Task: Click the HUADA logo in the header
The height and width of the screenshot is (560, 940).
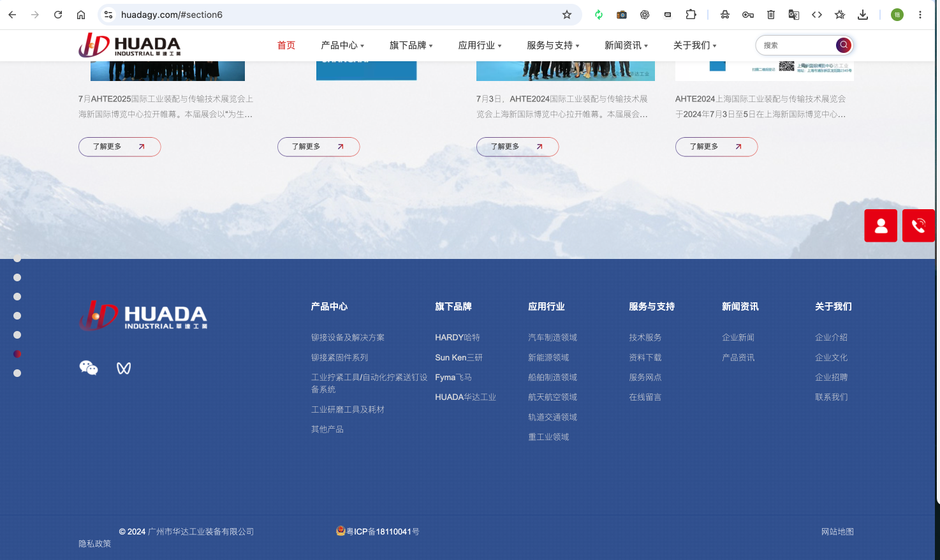Action: click(x=129, y=45)
